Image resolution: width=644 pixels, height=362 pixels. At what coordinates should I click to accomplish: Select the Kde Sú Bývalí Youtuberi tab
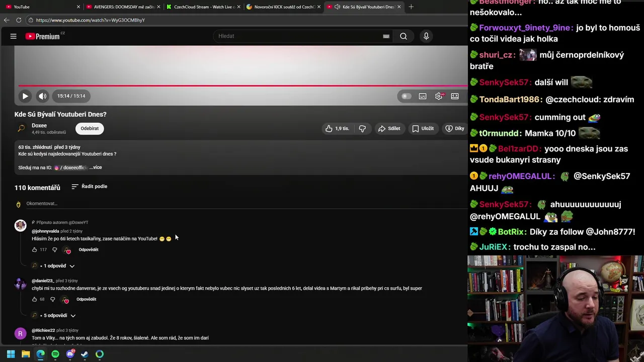tap(363, 7)
